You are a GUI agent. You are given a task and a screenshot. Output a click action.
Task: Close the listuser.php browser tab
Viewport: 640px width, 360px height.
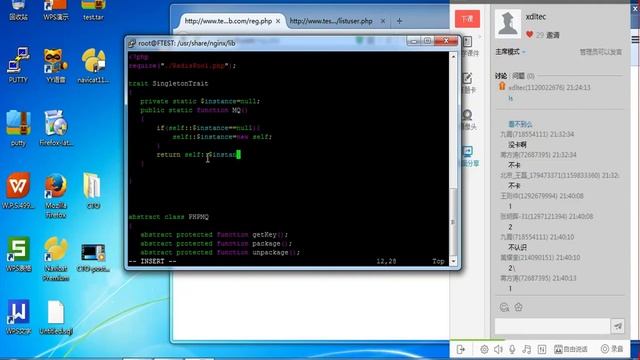(x=382, y=21)
